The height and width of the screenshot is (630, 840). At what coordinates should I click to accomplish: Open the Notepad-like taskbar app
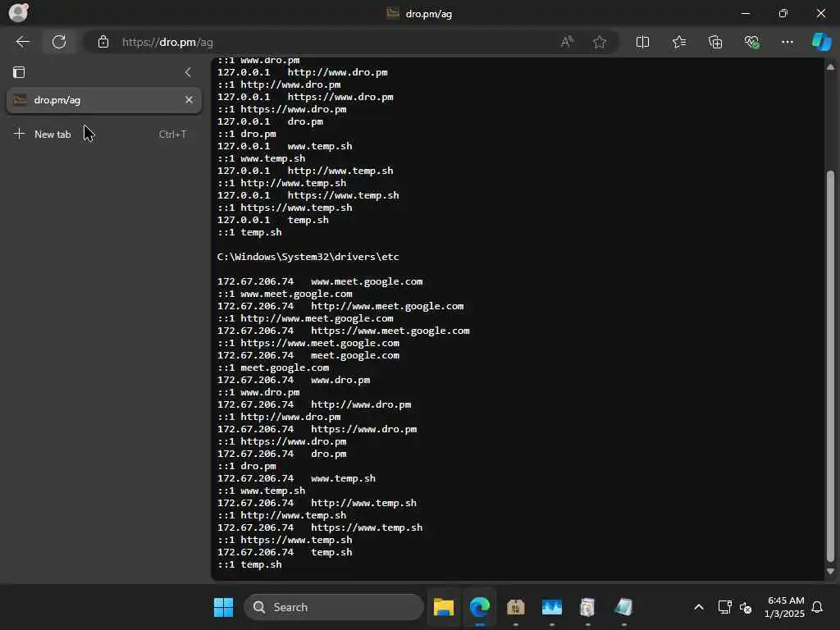coord(623,607)
